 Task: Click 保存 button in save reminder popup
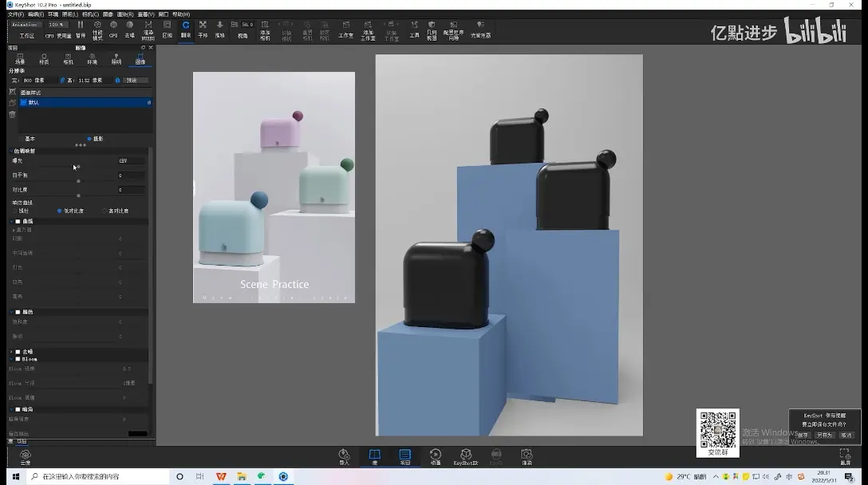[x=803, y=436]
